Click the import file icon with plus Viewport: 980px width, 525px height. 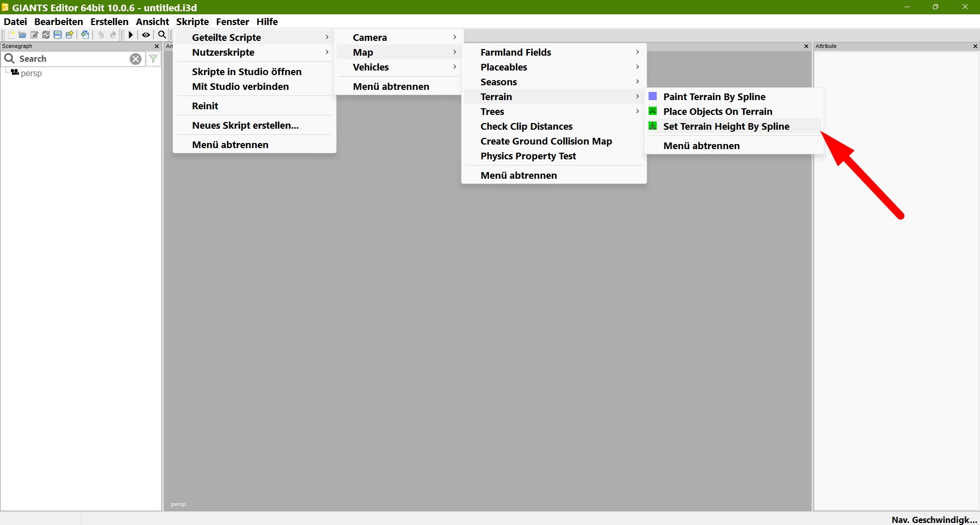pyautogui.click(x=85, y=35)
